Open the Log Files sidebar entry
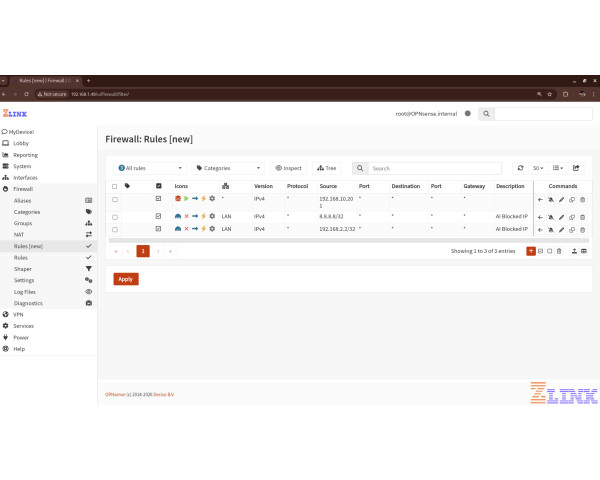Viewport: 600px width, 480px height. 25,291
